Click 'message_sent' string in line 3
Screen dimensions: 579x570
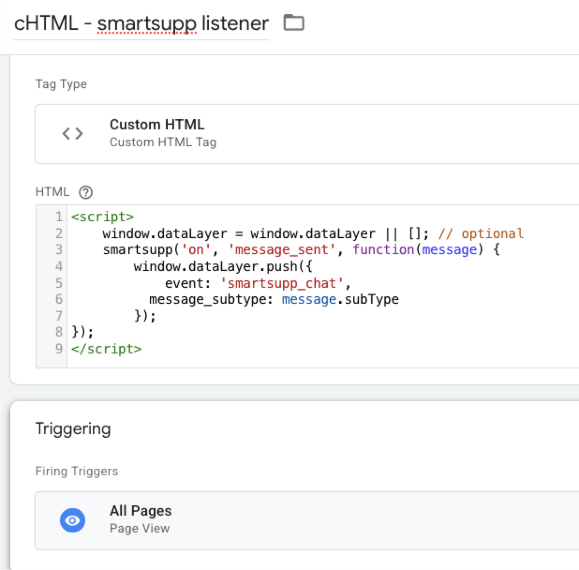[282, 250]
